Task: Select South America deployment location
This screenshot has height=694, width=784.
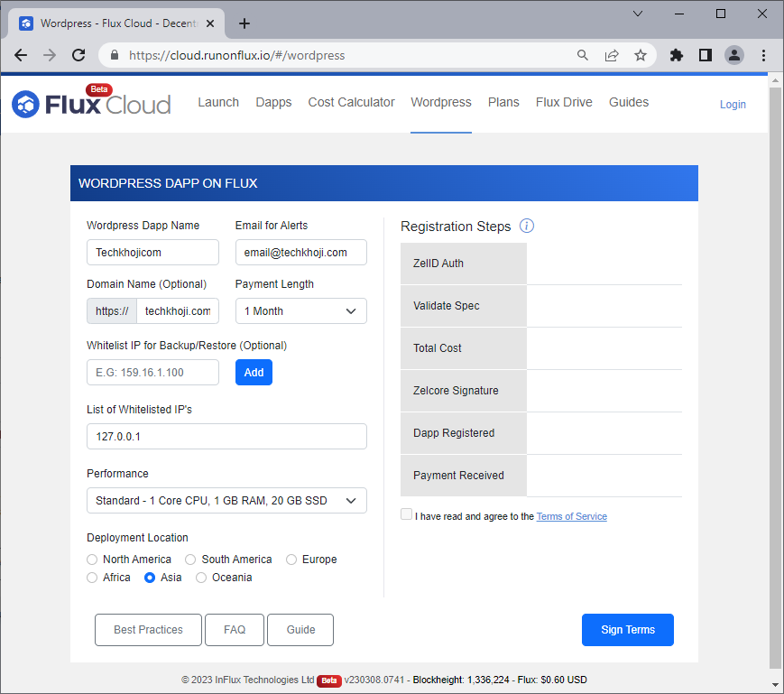Action: 190,560
